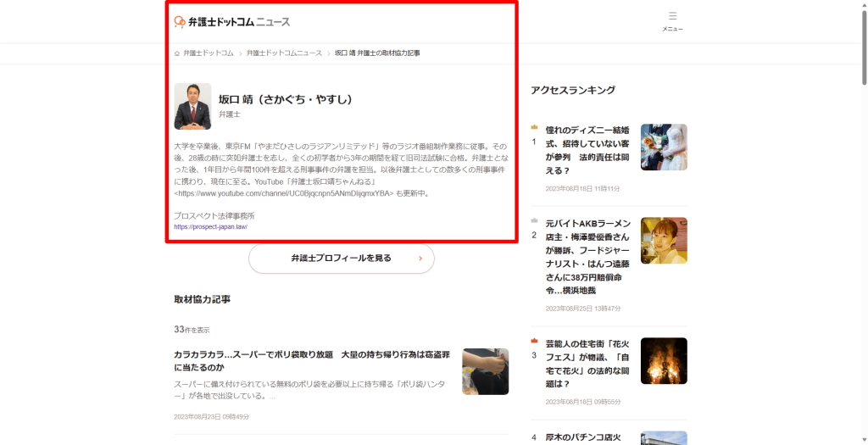
Task: Click the home icon in breadcrumb
Action: point(177,53)
